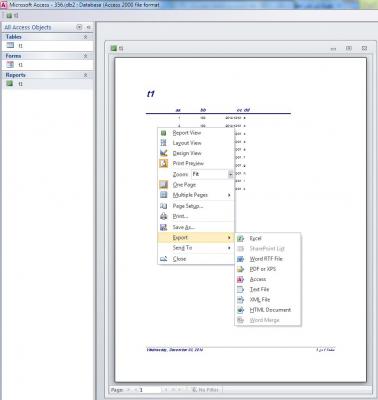Viewport: 378px width, 400px height.
Task: Collapse the Forms group chevron
Action: 85,56
